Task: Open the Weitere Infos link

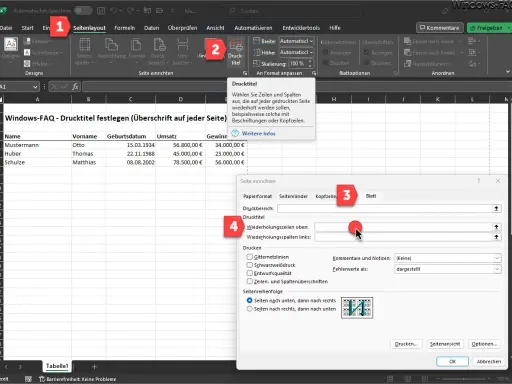Action: click(258, 133)
